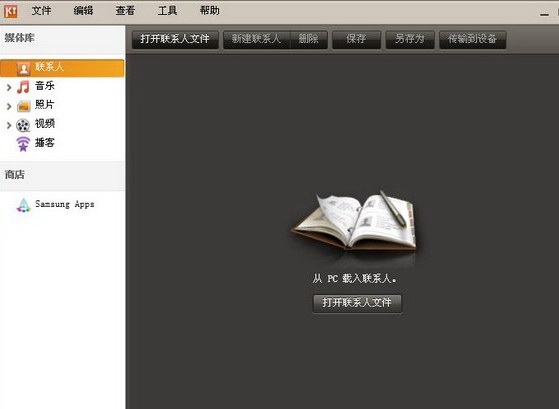Screen dimensions: 559x409
Task: Click 打开联系人文件 button below the book image
Action: click(357, 303)
